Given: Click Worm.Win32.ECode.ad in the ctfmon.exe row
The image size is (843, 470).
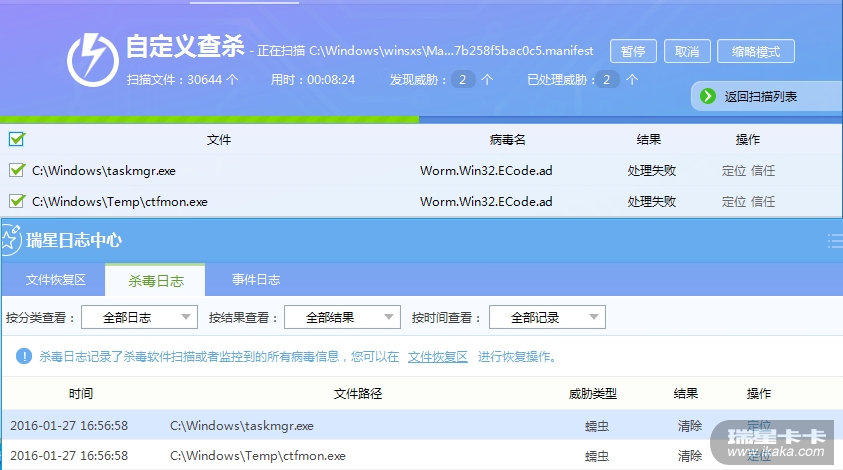Looking at the screenshot, I should [x=486, y=202].
